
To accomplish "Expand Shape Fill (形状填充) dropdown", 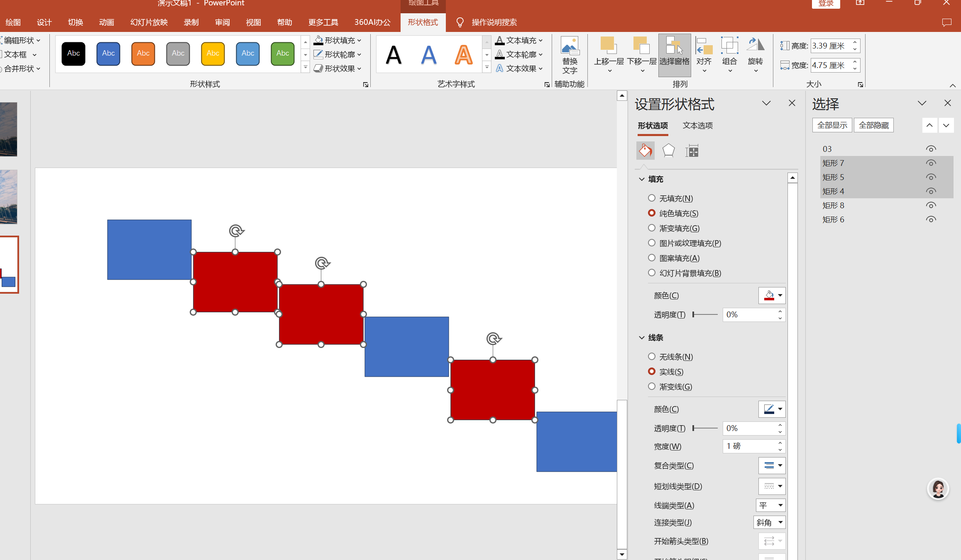I will [359, 40].
